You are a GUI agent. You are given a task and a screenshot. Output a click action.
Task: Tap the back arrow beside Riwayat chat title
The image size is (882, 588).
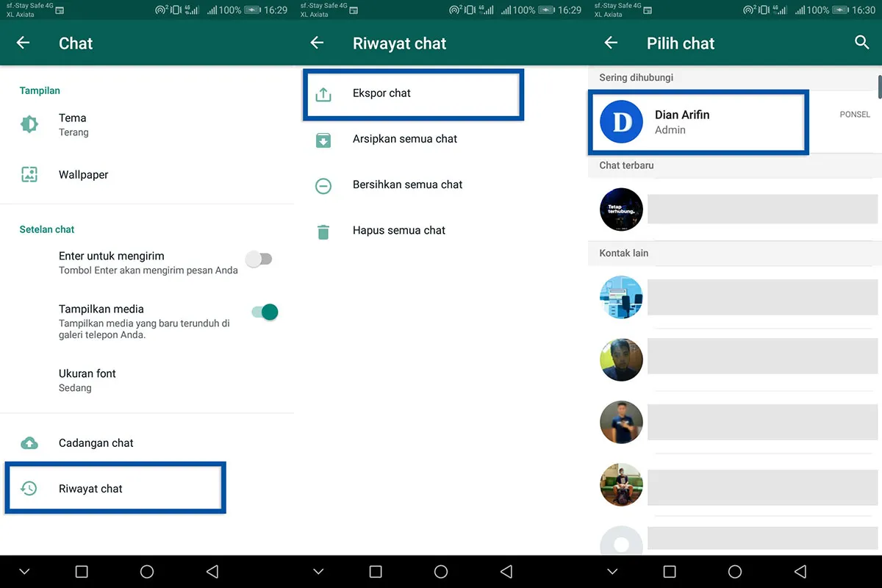click(317, 43)
